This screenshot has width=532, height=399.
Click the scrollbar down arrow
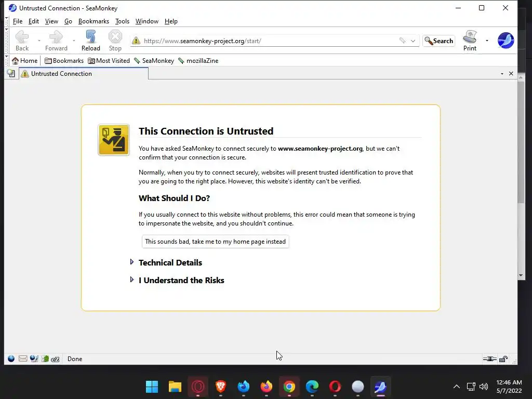(521, 275)
